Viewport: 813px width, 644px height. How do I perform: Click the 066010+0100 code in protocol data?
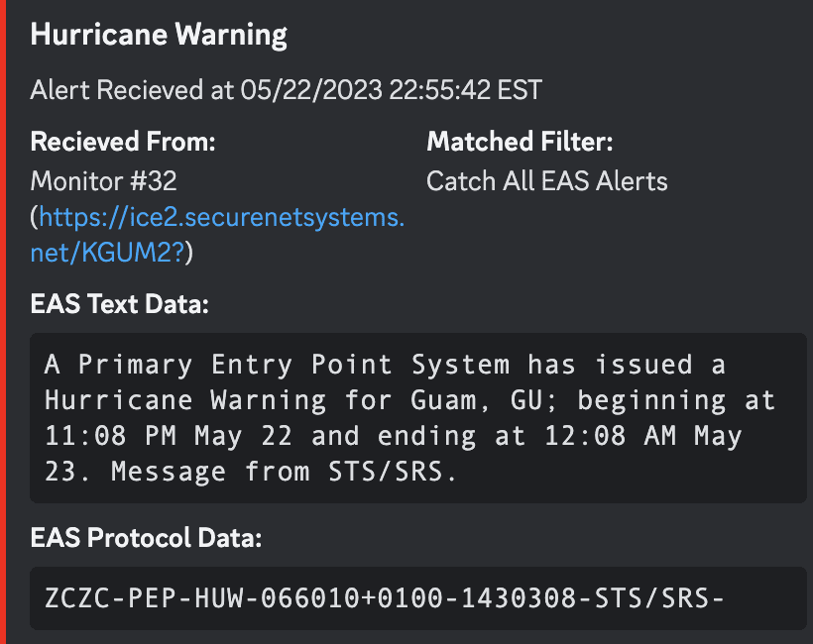352,598
